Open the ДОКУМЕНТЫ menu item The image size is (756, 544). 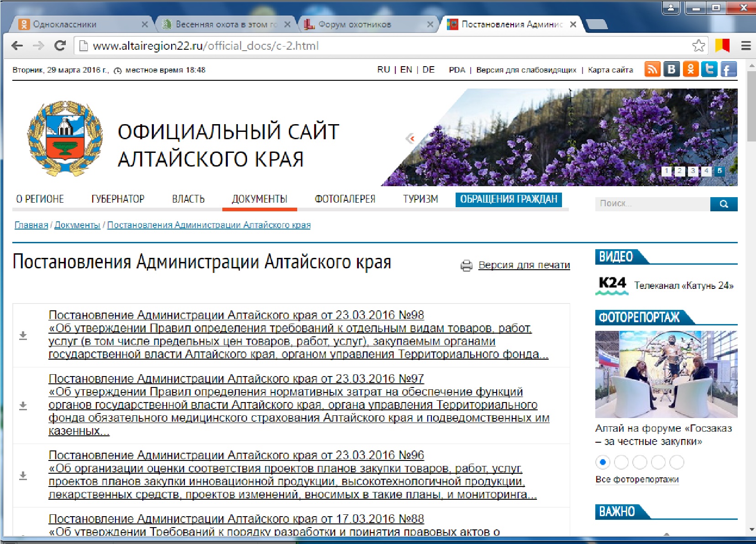pos(259,199)
